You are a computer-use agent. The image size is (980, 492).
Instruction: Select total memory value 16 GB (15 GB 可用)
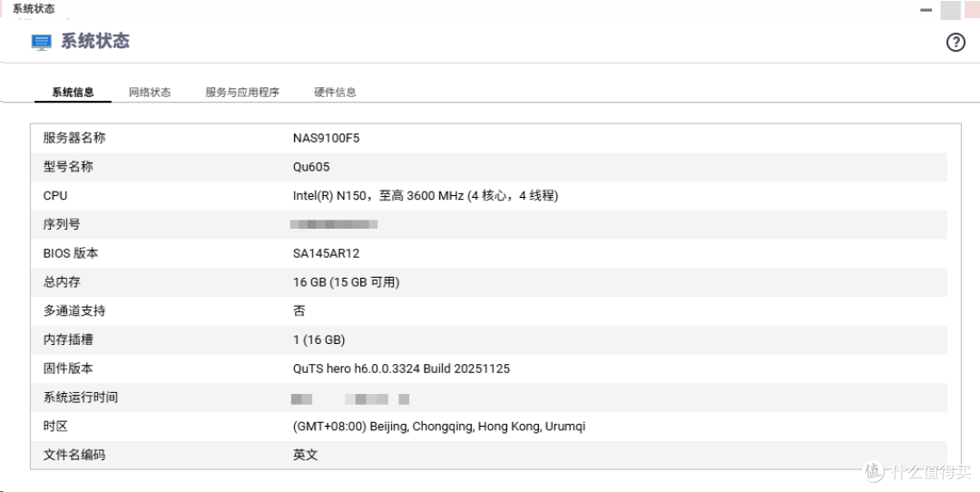pos(347,282)
